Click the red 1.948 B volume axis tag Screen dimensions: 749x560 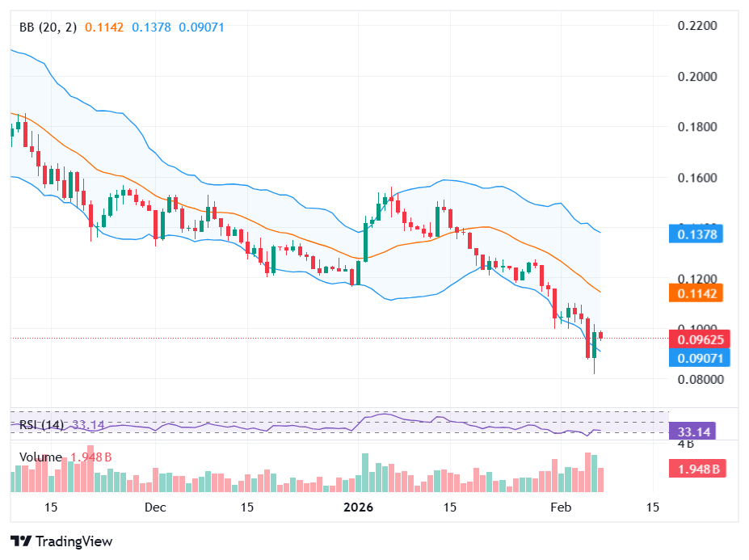pyautogui.click(x=697, y=469)
